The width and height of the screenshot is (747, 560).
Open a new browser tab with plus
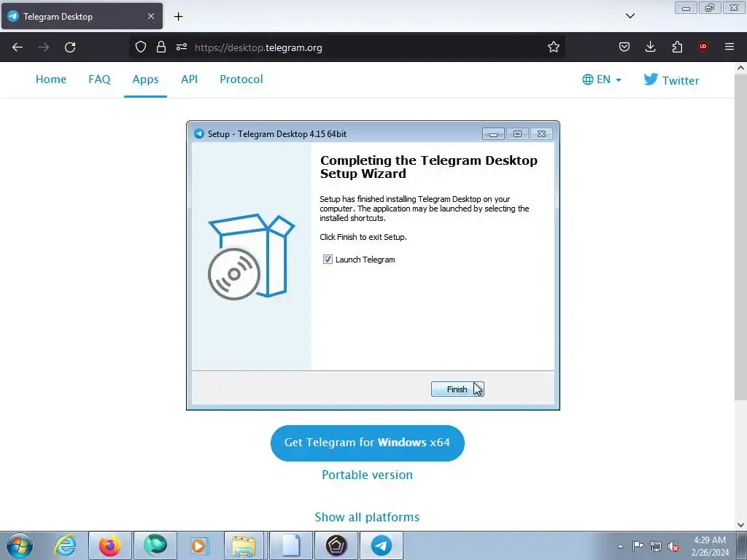(x=178, y=16)
